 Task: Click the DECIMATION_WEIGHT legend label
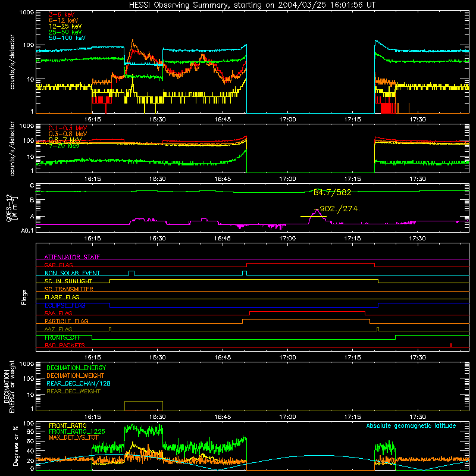click(76, 375)
